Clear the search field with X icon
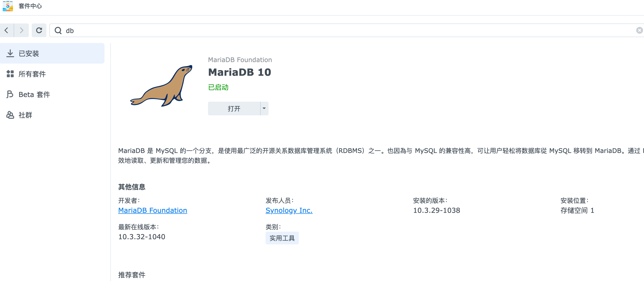This screenshot has width=644, height=281. point(639,31)
